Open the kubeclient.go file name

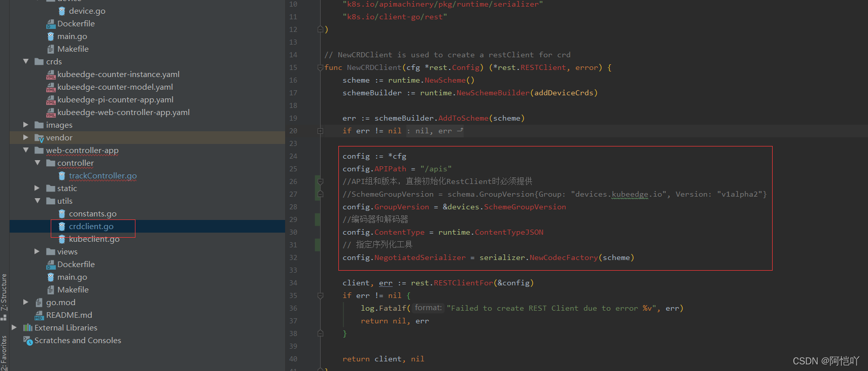click(94, 239)
